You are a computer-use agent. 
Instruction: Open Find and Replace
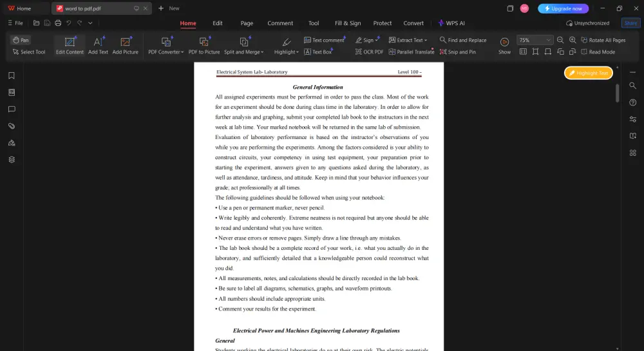click(462, 40)
